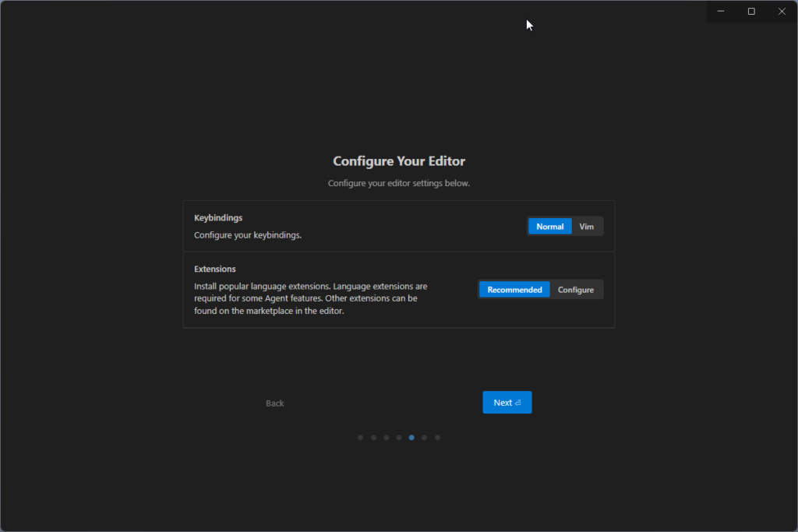Screen dimensions: 798x532
Task: Jump to first onboarding step dot
Action: pos(360,438)
